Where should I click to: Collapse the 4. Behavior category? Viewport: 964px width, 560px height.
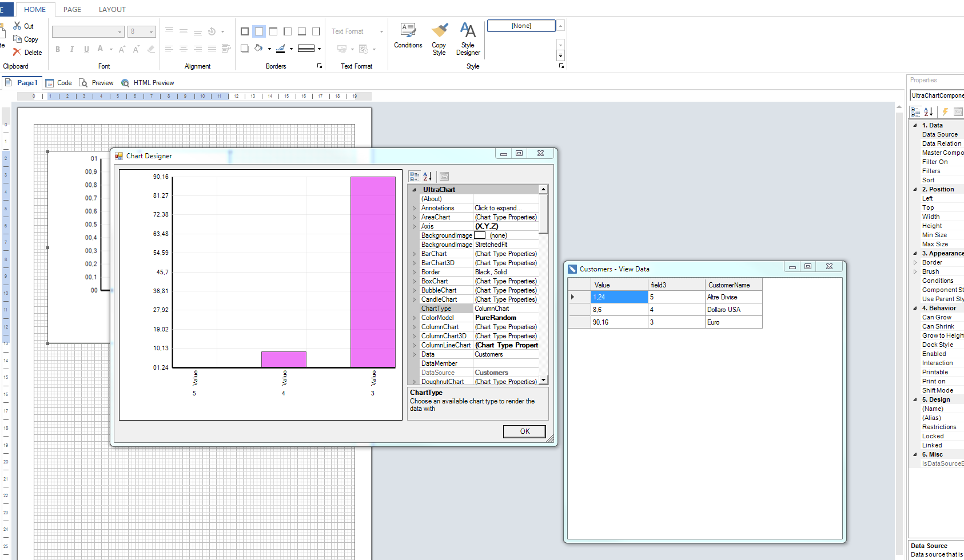(x=915, y=308)
